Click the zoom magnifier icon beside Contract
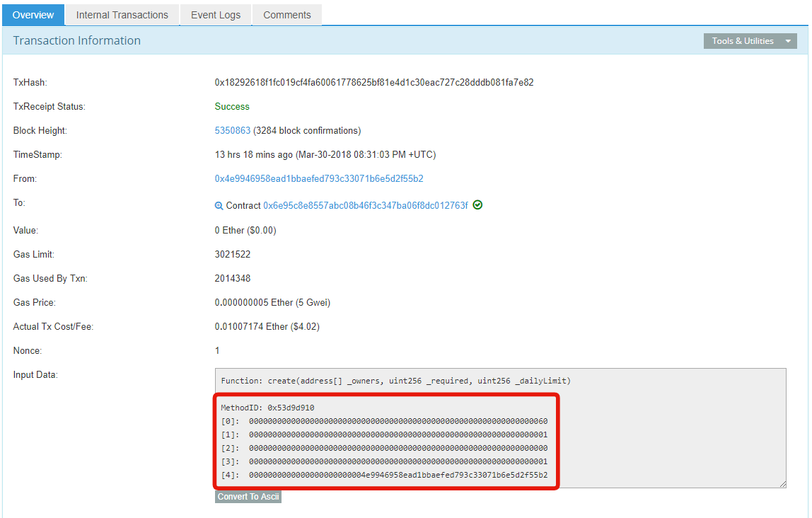Screen dimensions: 812x518 pyautogui.click(x=219, y=205)
